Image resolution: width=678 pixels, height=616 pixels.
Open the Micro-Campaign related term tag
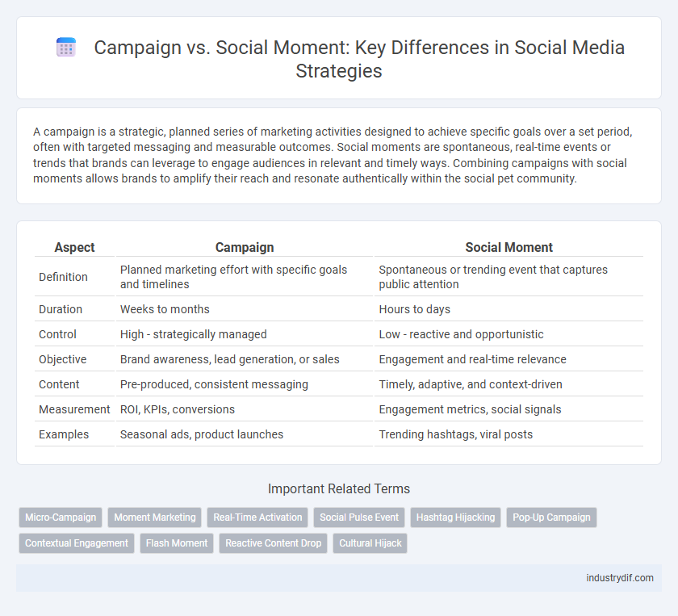[x=61, y=518]
